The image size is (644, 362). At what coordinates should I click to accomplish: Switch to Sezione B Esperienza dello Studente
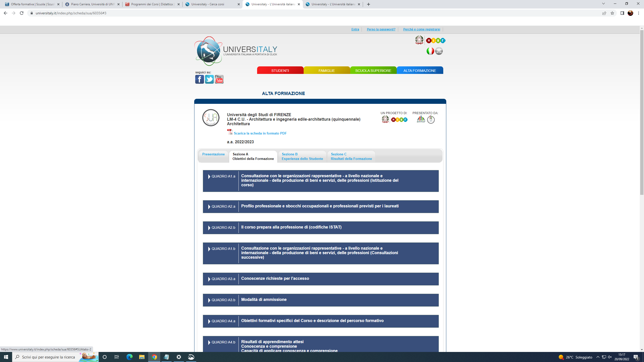click(x=302, y=156)
